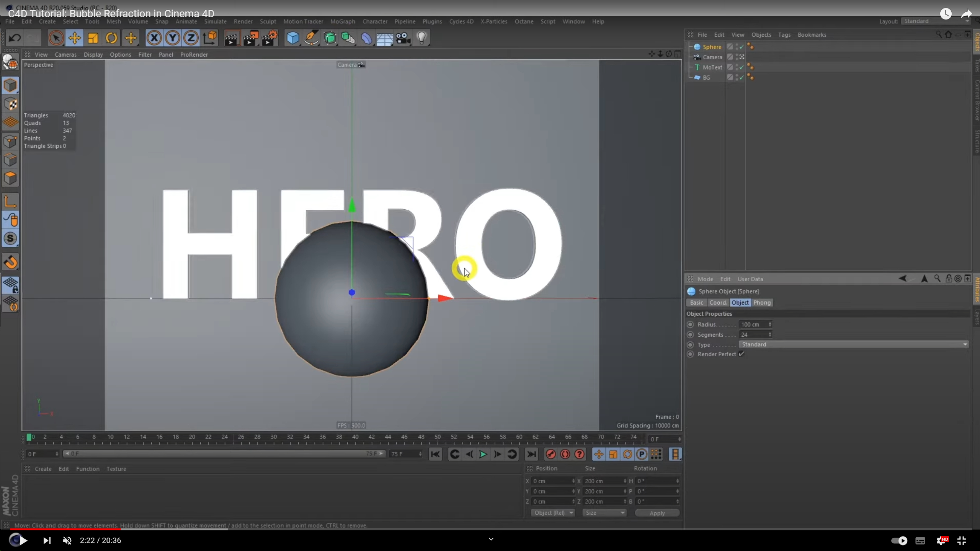Toggle MoText enabled checkmark

tap(742, 67)
